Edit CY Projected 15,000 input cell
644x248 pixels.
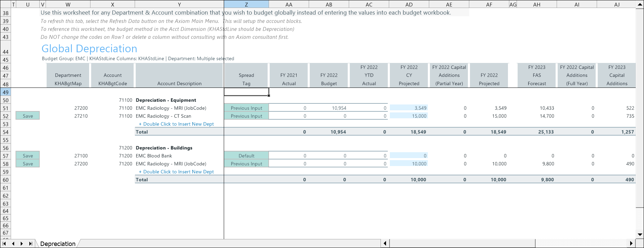[409, 116]
